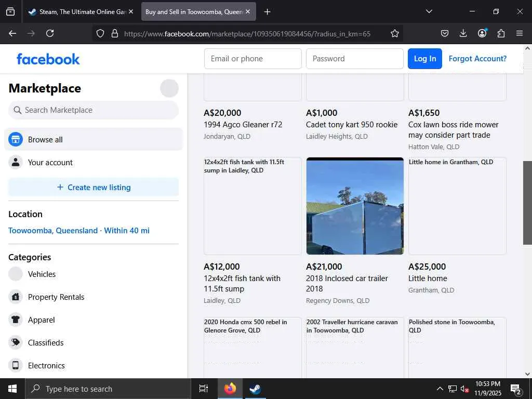Image resolution: width=532 pixels, height=399 pixels.
Task: Click the Property Rentals house icon
Action: click(x=15, y=297)
